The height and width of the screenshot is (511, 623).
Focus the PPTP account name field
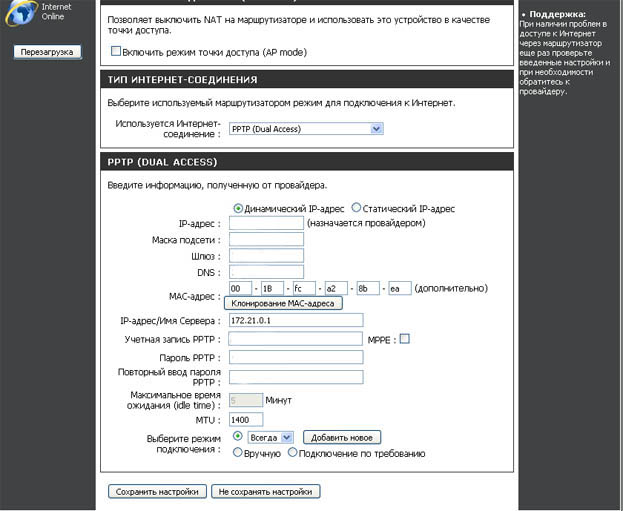pyautogui.click(x=295, y=339)
